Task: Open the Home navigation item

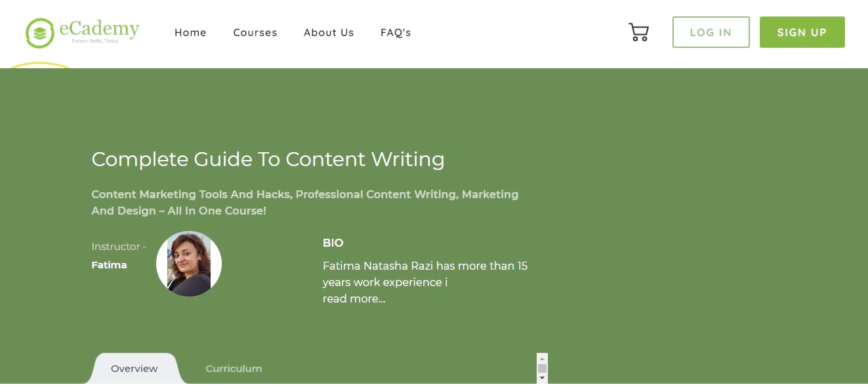Action: coord(190,32)
